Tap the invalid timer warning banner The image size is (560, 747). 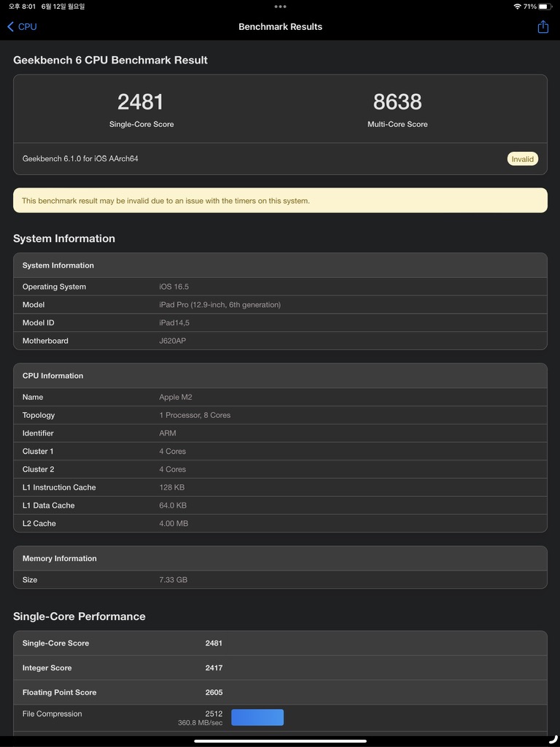pos(280,201)
